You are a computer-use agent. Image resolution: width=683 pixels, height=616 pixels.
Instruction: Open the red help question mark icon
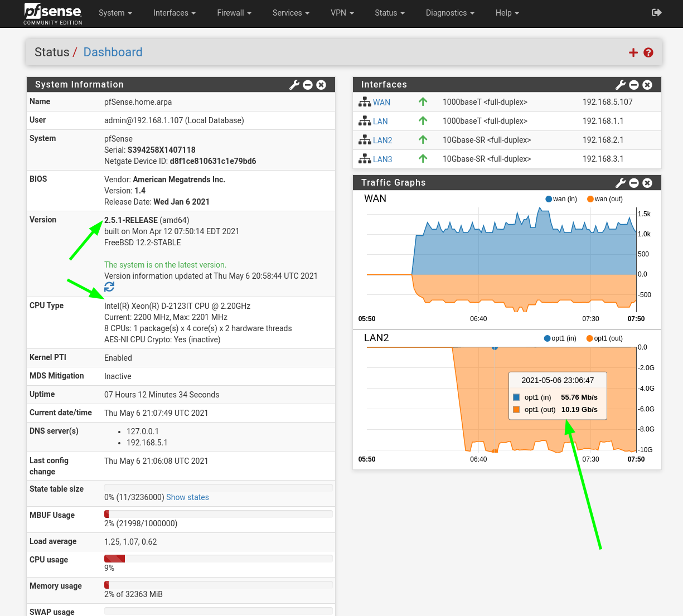[648, 52]
